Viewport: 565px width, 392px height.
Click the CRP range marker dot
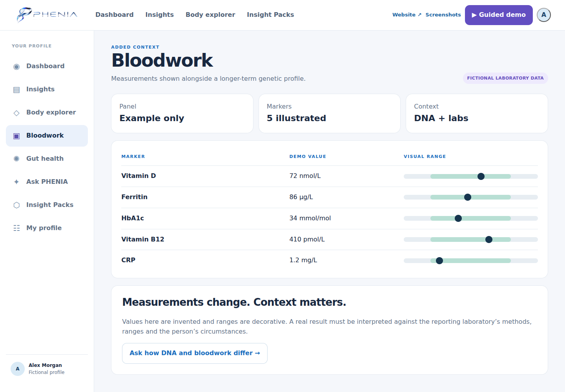coord(439,261)
